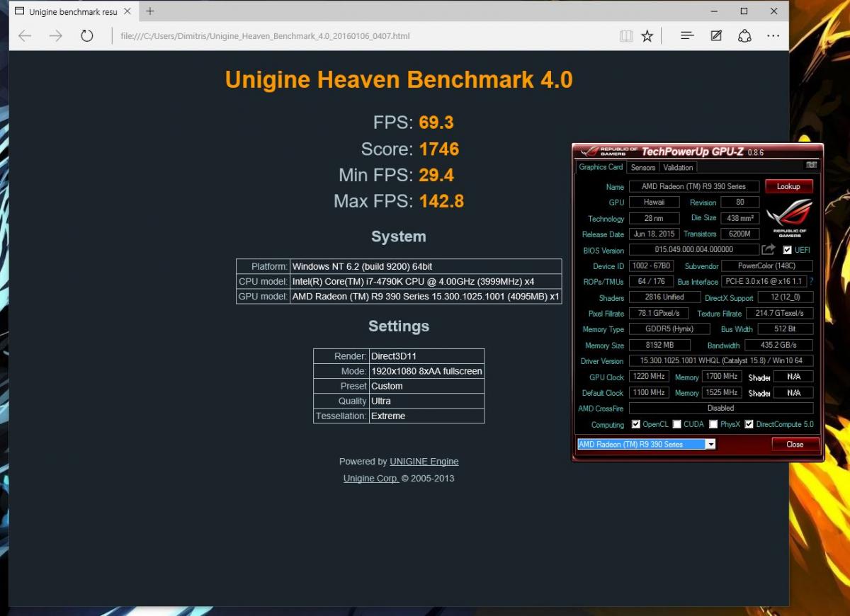Screen dimensions: 850x616
Task: Click the Memory Type GDDR5 (Hynix) value
Action: tap(670, 329)
